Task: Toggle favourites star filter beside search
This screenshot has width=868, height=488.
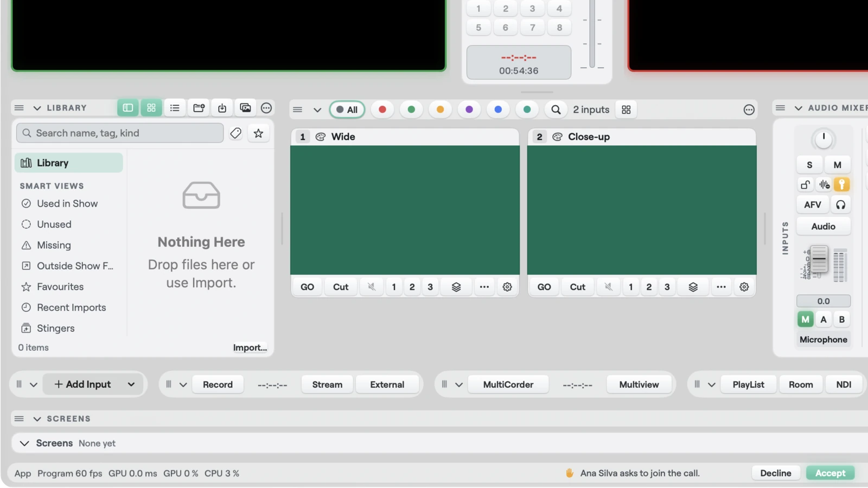Action: pyautogui.click(x=258, y=133)
